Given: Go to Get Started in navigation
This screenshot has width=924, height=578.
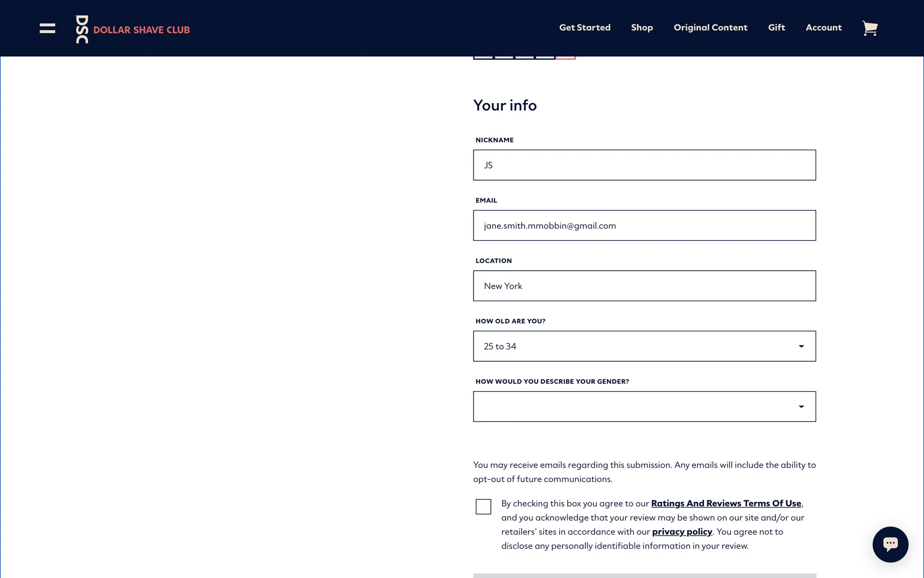Looking at the screenshot, I should tap(585, 27).
